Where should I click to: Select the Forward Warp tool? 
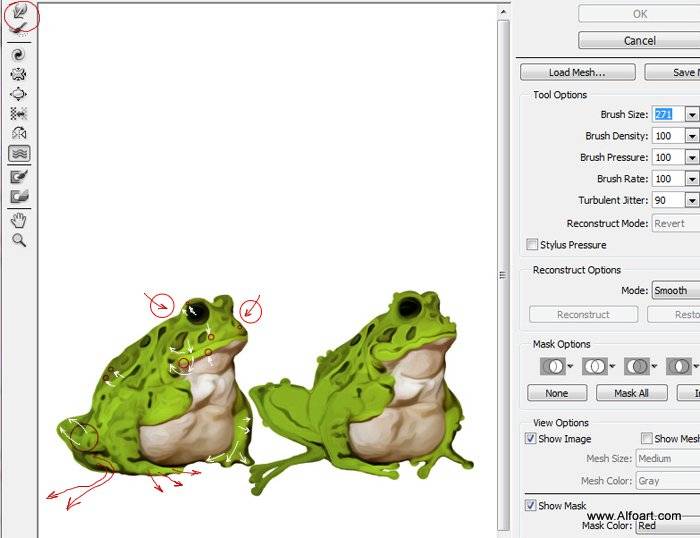point(20,12)
